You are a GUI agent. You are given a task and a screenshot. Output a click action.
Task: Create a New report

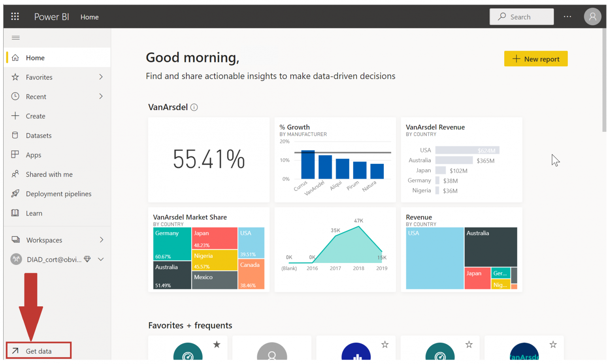point(536,58)
